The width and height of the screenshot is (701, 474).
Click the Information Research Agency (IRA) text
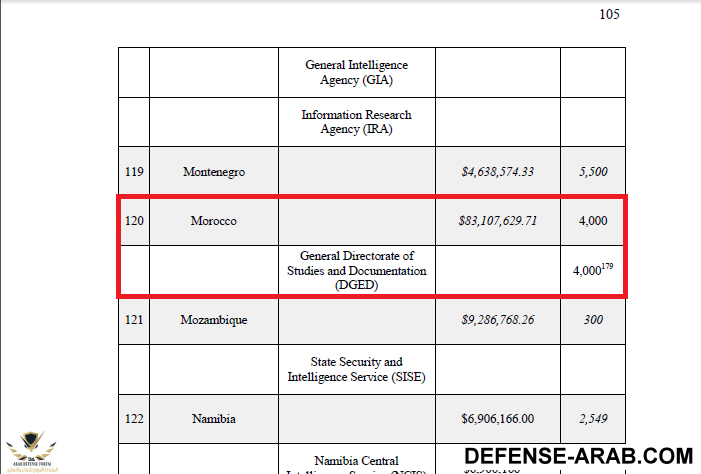pos(356,122)
